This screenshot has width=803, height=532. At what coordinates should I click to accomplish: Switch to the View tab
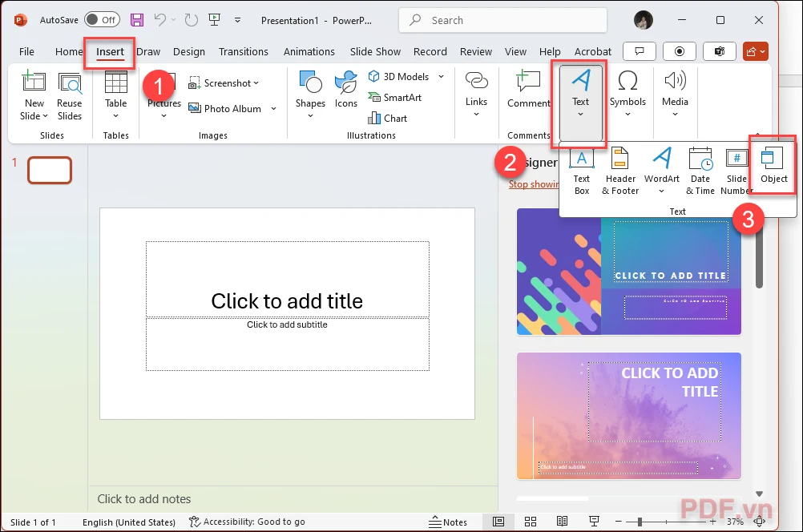tap(516, 52)
